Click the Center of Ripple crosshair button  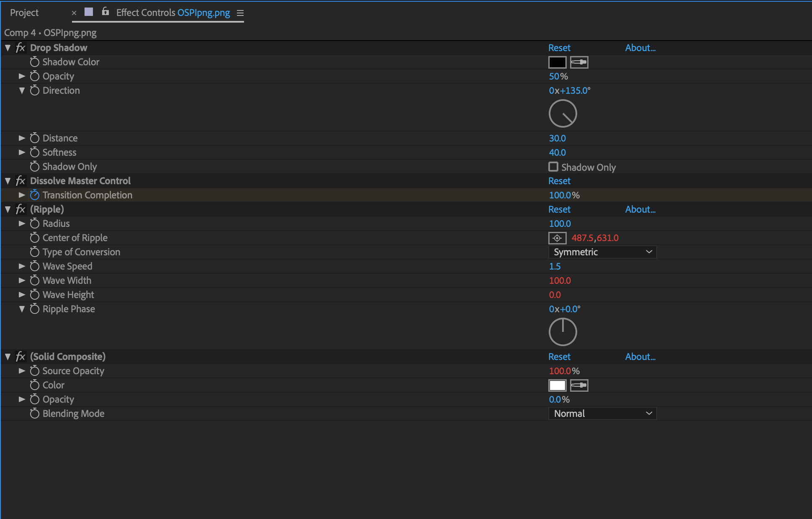coord(557,238)
